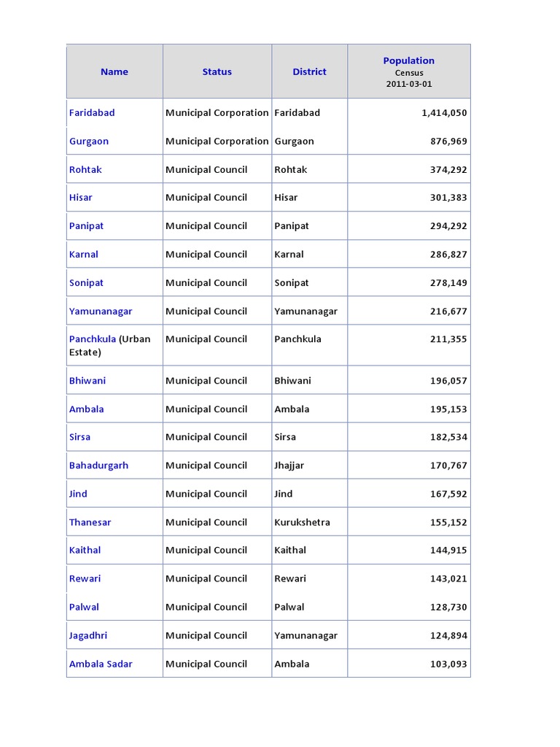This screenshot has height=747, width=560.
Task: Select the Palwal population cell 128,730
Action: pos(448,608)
